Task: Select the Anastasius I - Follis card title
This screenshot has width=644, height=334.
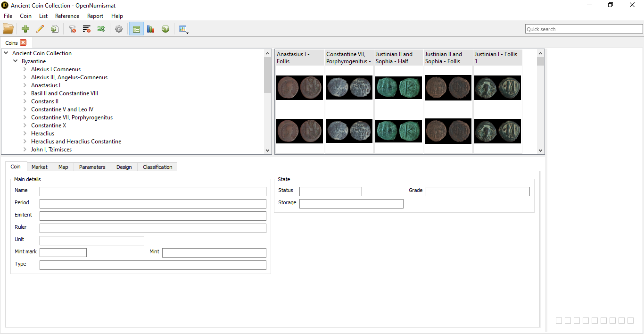Action: click(299, 58)
